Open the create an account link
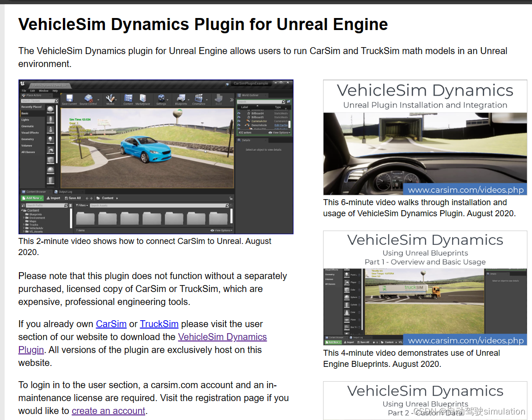 coord(109,411)
